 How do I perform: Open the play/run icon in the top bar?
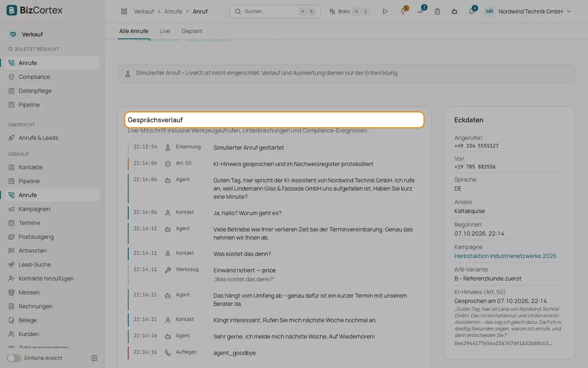click(385, 11)
